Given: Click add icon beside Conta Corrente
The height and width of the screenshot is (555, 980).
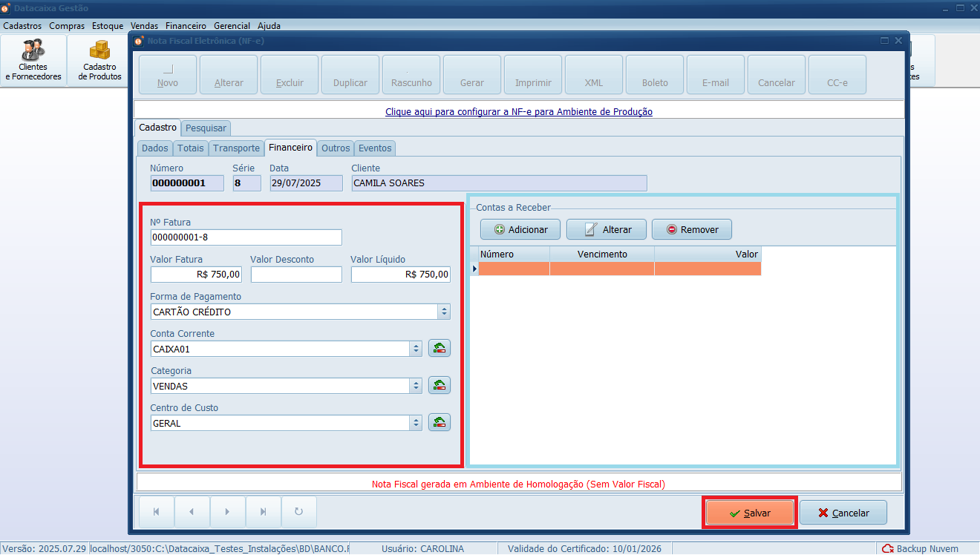Looking at the screenshot, I should pos(440,348).
